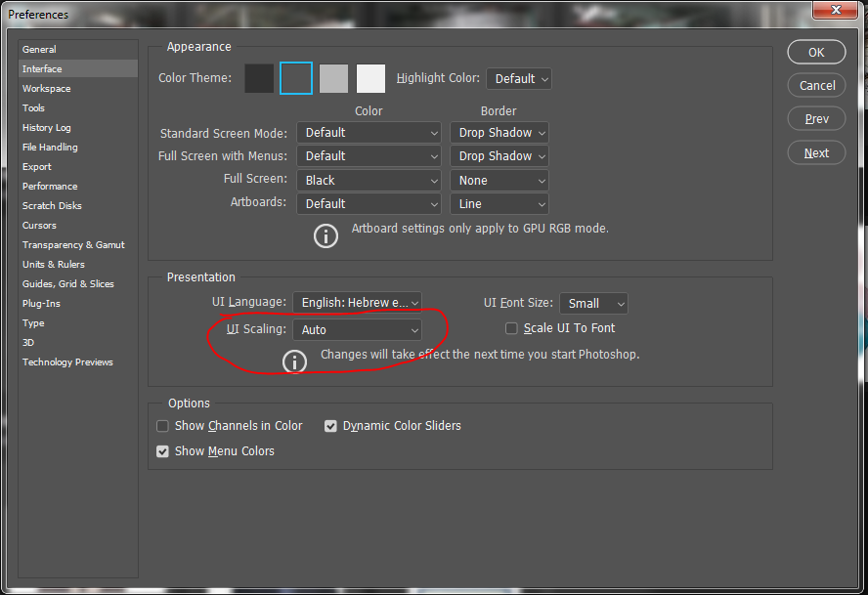This screenshot has width=868, height=595.
Task: Open Artboards border dropdown set to Line
Action: (x=499, y=203)
